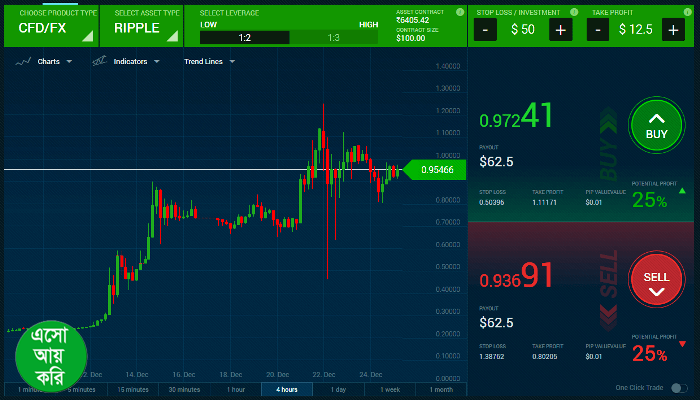Increase the take profit amount
Screen dimensions: 700x400
coord(673,29)
